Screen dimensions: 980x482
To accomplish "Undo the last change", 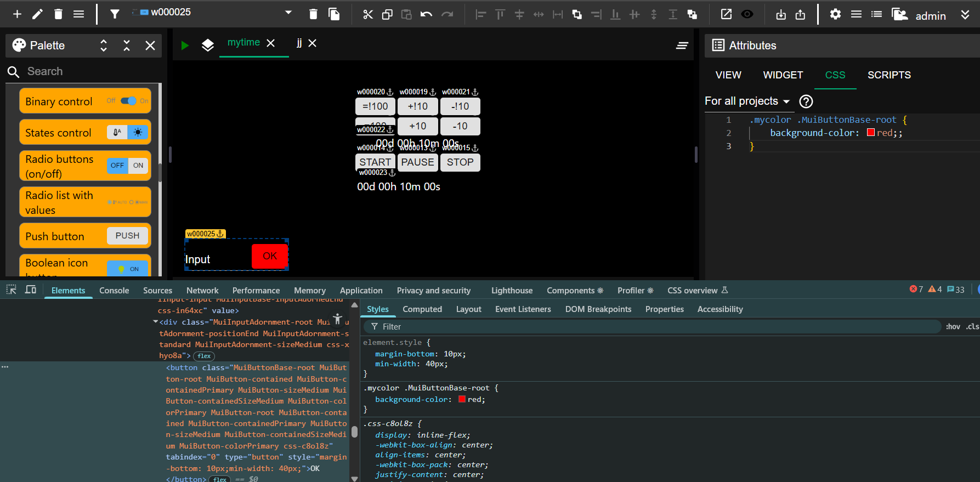I will (x=426, y=14).
